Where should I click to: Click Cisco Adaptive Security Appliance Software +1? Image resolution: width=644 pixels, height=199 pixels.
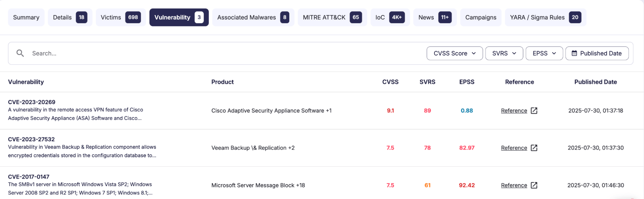pyautogui.click(x=271, y=111)
